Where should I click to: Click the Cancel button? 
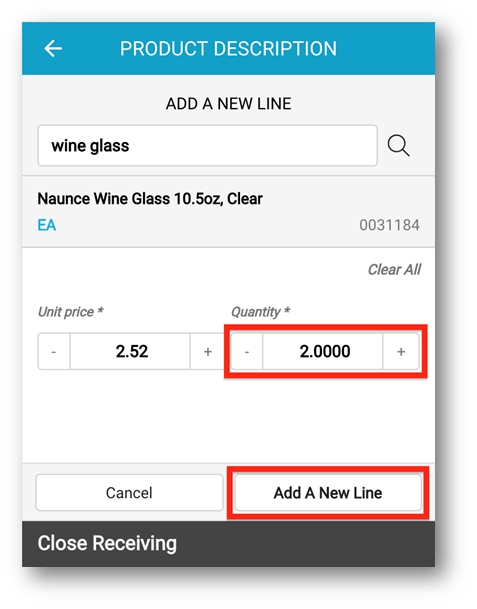[129, 493]
